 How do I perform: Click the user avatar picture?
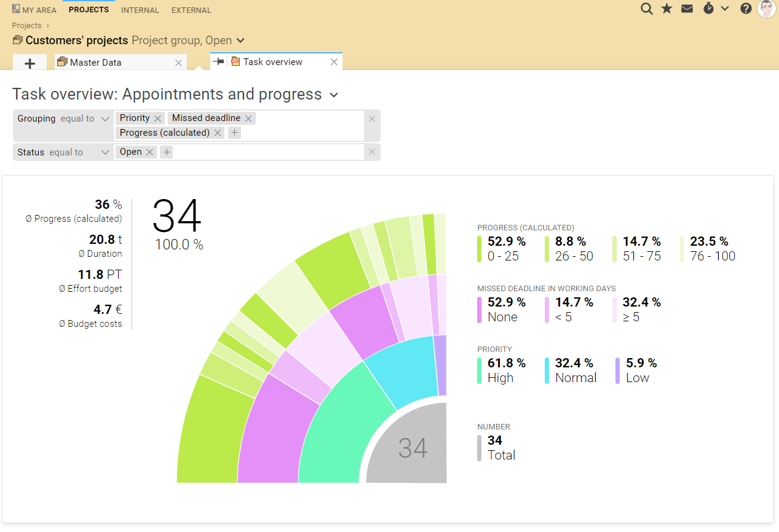(x=766, y=9)
